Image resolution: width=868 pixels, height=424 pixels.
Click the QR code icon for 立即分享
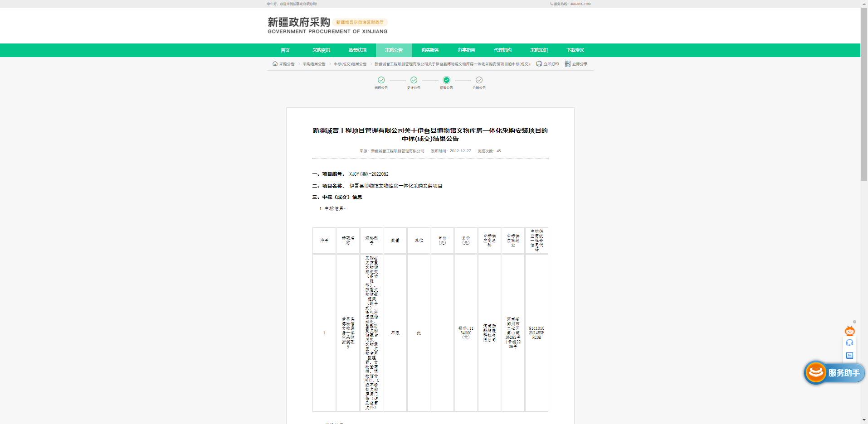[x=567, y=64]
